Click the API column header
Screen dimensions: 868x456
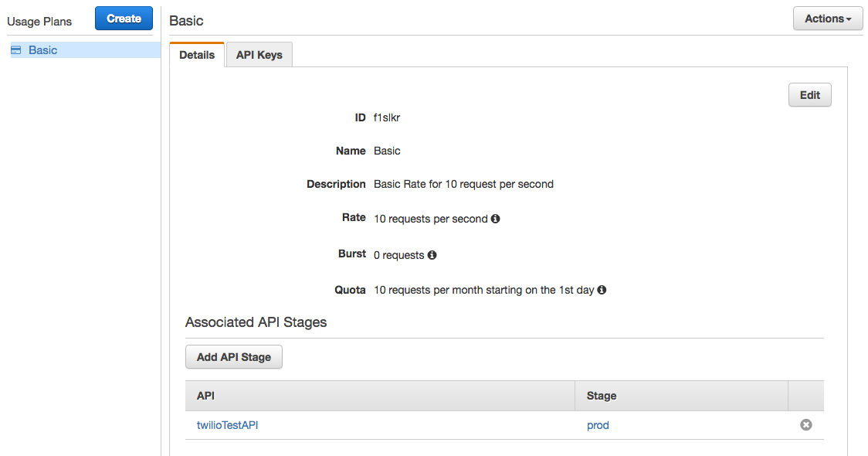coord(205,396)
